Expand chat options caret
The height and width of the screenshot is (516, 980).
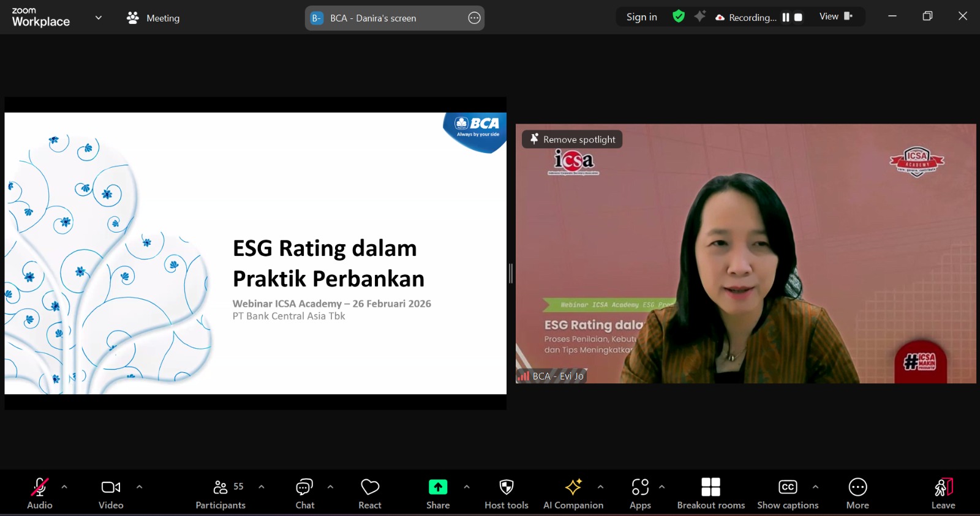(331, 487)
